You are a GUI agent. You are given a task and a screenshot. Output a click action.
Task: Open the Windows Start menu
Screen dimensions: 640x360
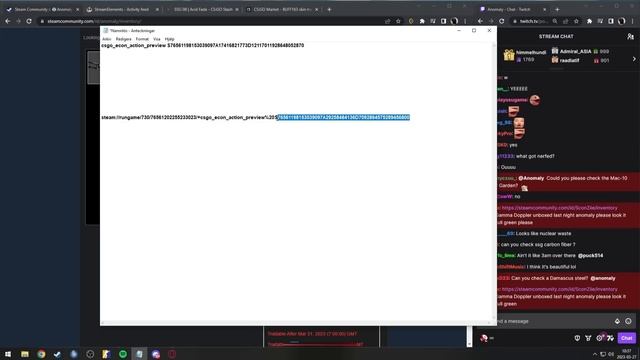[8, 354]
